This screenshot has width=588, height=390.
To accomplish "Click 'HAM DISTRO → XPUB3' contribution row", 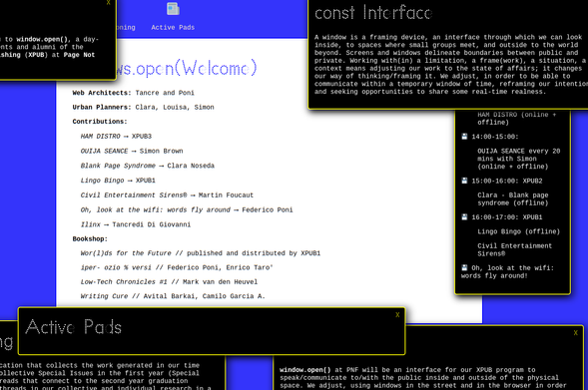I will click(116, 137).
